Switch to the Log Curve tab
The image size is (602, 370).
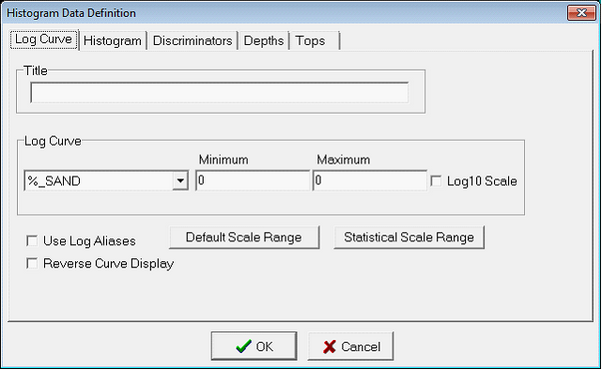(x=44, y=40)
